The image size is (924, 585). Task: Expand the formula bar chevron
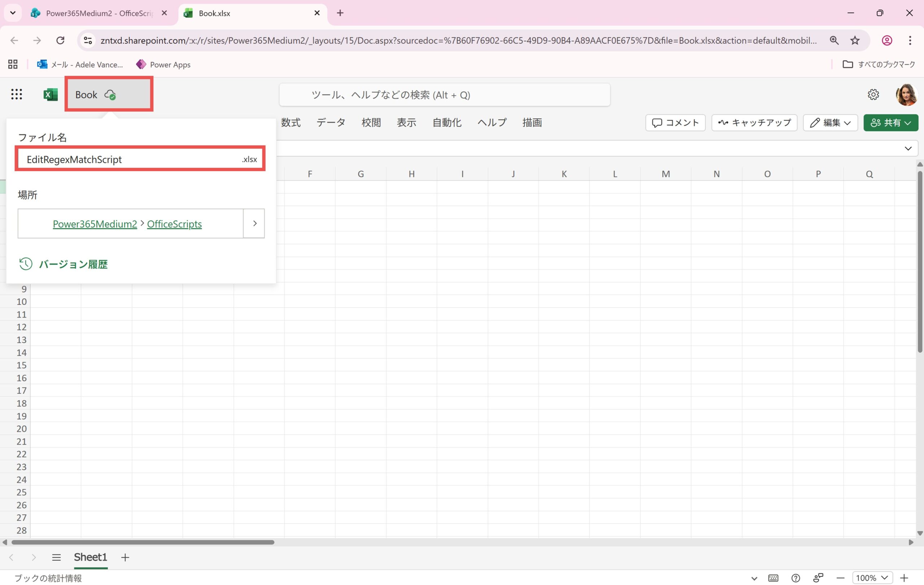[x=908, y=148]
